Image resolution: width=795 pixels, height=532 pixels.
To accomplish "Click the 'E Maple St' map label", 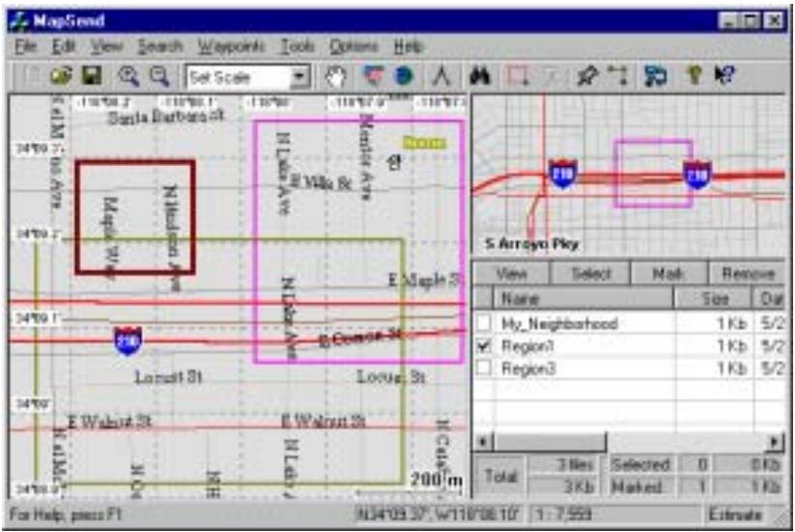I will pyautogui.click(x=424, y=280).
